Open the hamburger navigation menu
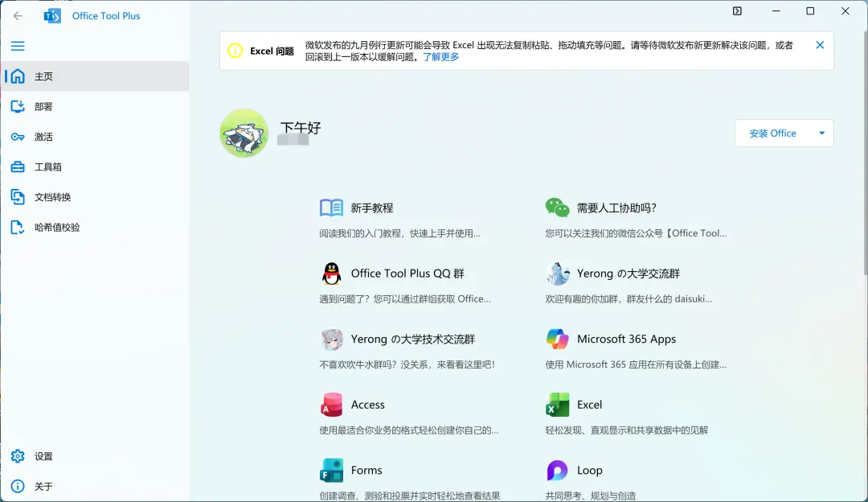The height and width of the screenshot is (502, 868). pyautogui.click(x=18, y=46)
